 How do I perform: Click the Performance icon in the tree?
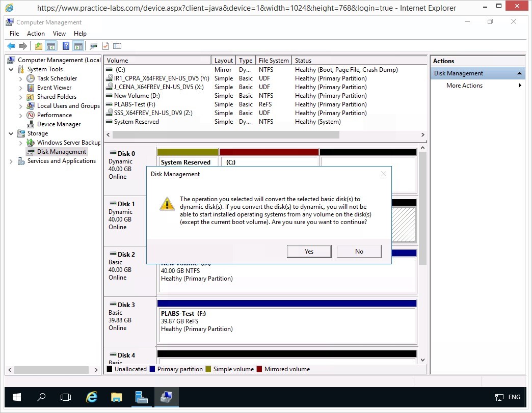coord(31,115)
